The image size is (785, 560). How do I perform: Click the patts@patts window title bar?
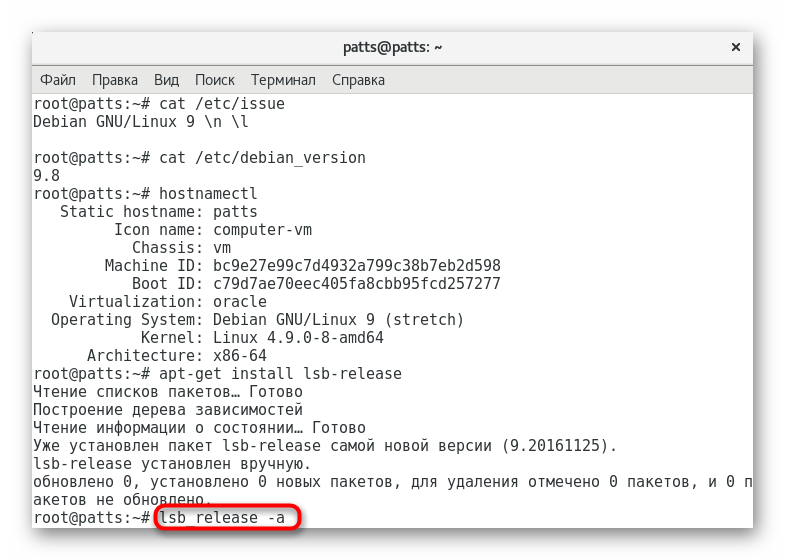(392, 47)
